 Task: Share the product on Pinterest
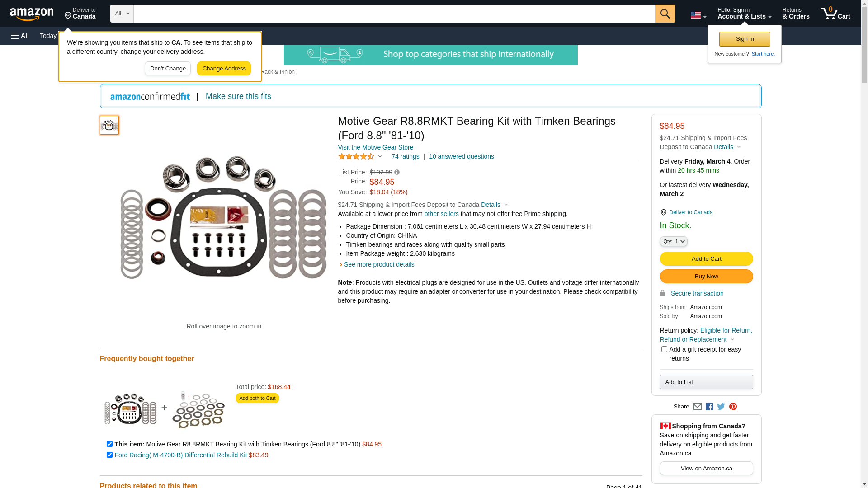(733, 407)
